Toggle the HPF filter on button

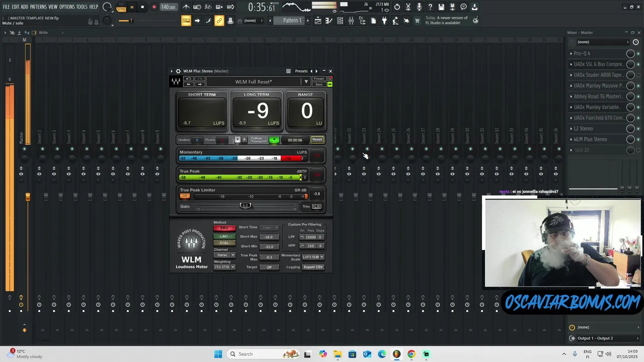302,246
